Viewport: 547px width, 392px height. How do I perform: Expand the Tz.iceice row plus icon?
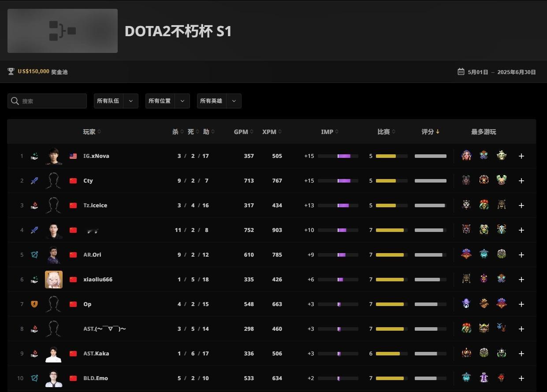(x=521, y=205)
